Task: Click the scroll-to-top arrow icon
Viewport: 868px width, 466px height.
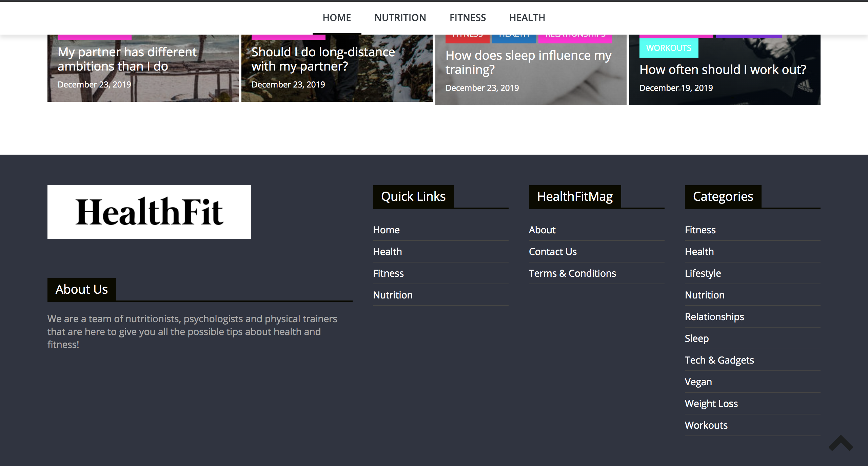Action: (841, 443)
